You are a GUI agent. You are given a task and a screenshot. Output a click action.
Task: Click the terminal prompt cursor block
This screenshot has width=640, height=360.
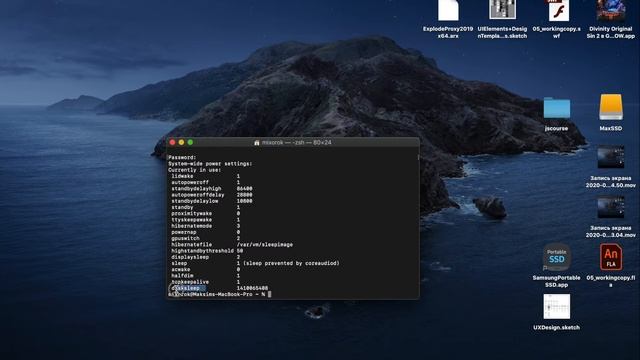(x=269, y=294)
